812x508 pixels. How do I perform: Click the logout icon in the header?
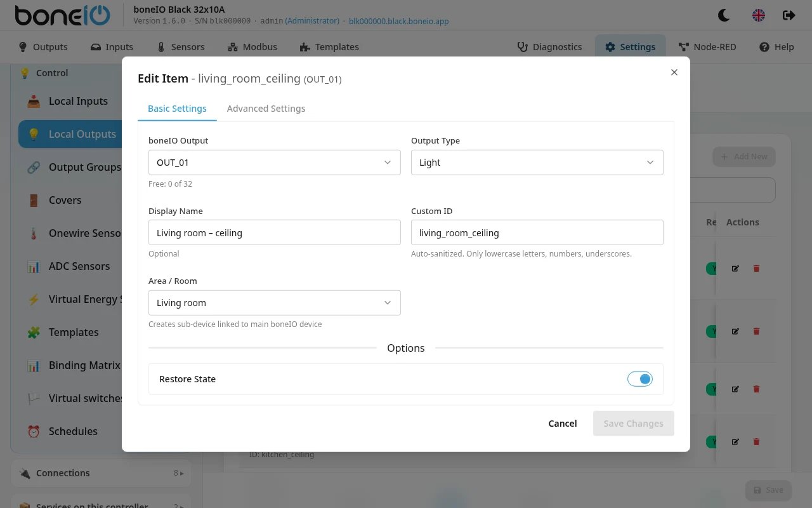point(789,15)
